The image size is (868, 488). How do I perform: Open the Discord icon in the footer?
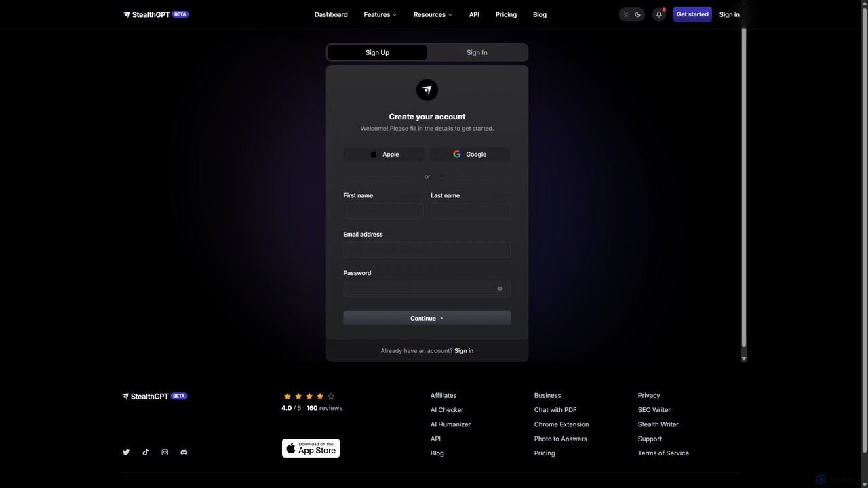tap(184, 452)
